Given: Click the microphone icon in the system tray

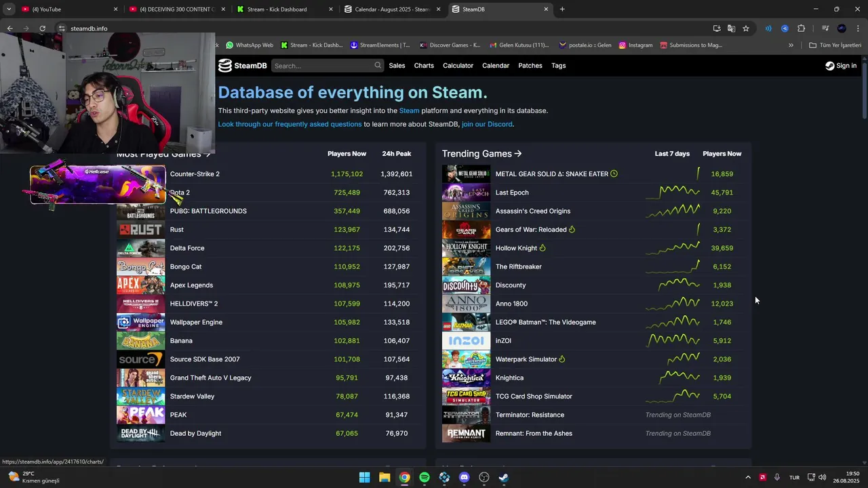Looking at the screenshot, I should [777, 477].
